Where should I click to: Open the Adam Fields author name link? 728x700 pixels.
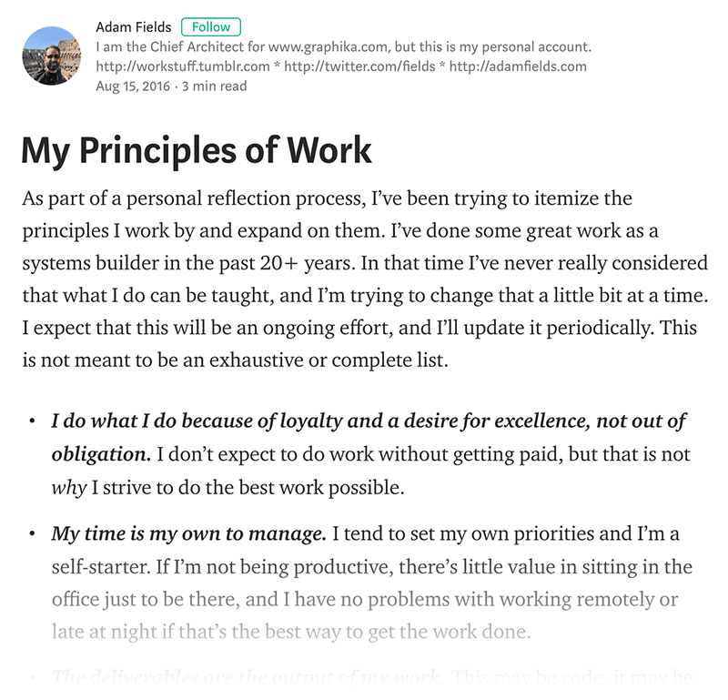click(134, 27)
